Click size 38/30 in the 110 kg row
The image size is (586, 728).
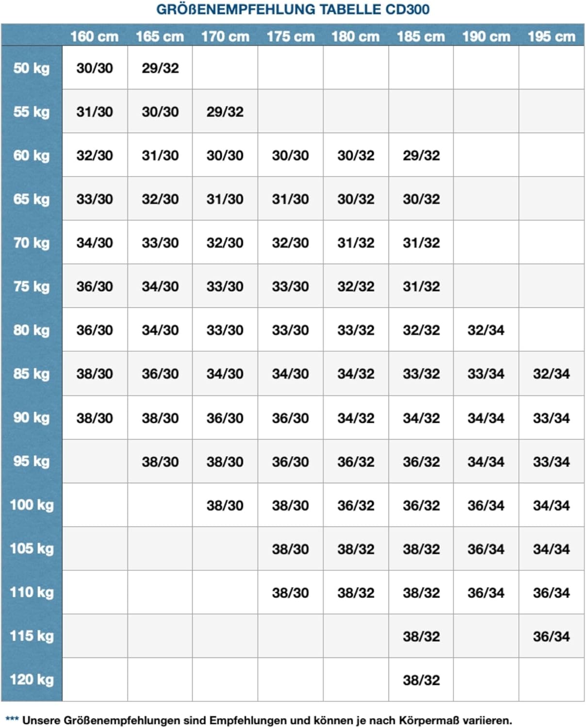coord(290,593)
